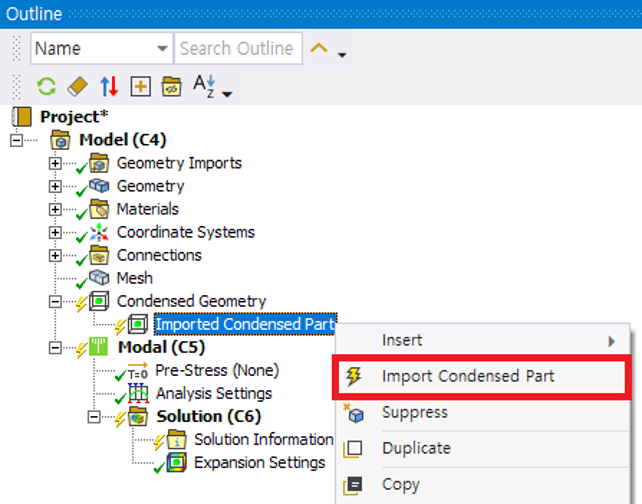This screenshot has width=642, height=504.
Task: Click the folder grouping icon in toolbar
Action: 170,86
